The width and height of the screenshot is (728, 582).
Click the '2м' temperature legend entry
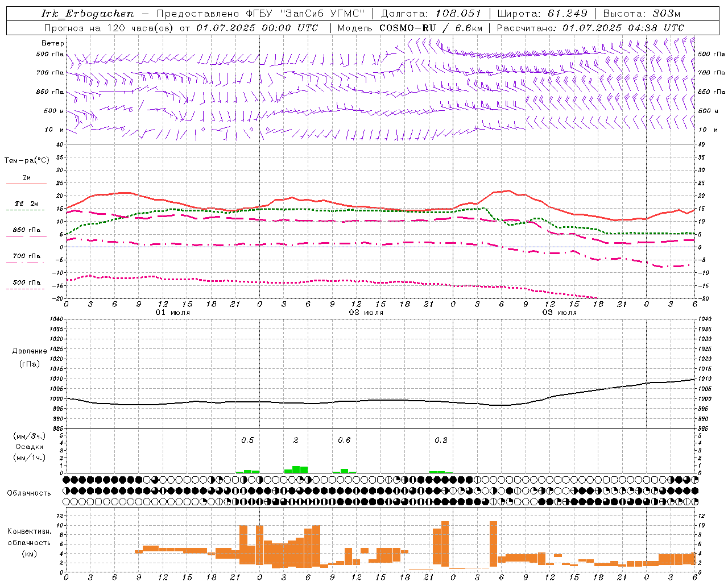coord(27,177)
